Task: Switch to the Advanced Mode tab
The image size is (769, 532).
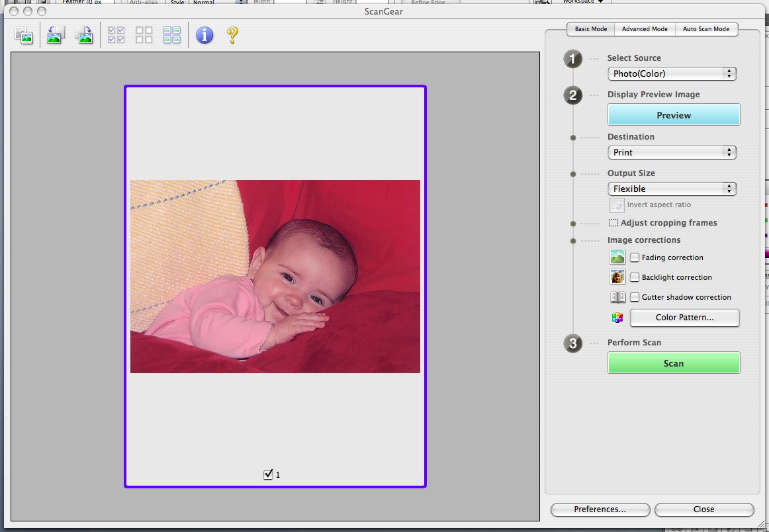Action: coord(645,29)
